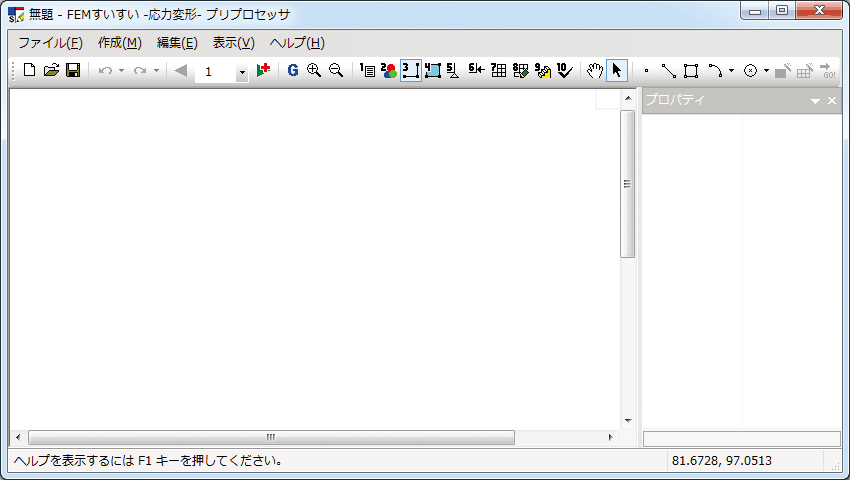Select step 9 toolbar icon
This screenshot has width=850, height=480.
(x=543, y=71)
